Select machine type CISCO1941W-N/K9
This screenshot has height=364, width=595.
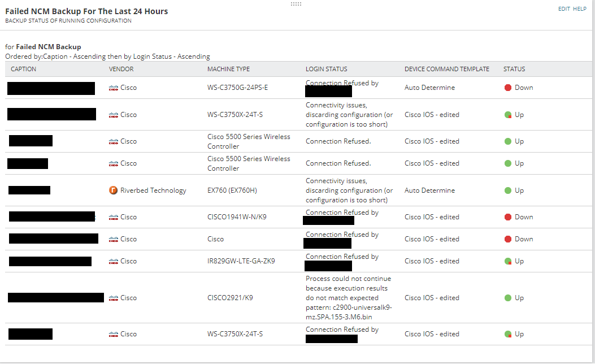tap(237, 217)
